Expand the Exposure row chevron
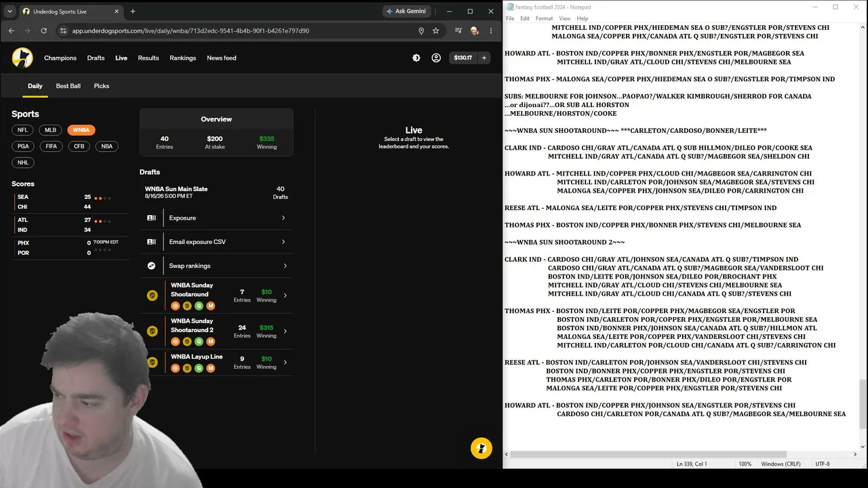Screen dimensions: 868x488 283,218
